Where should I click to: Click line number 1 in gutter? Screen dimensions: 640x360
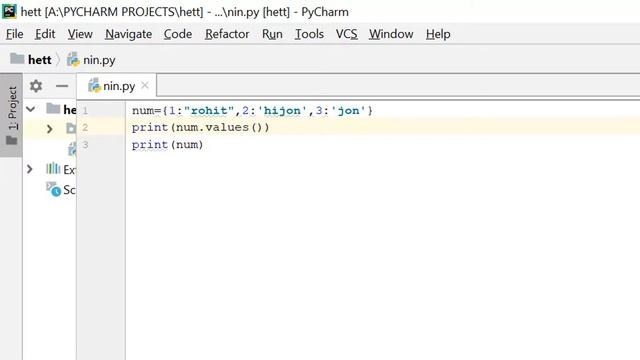[85, 110]
